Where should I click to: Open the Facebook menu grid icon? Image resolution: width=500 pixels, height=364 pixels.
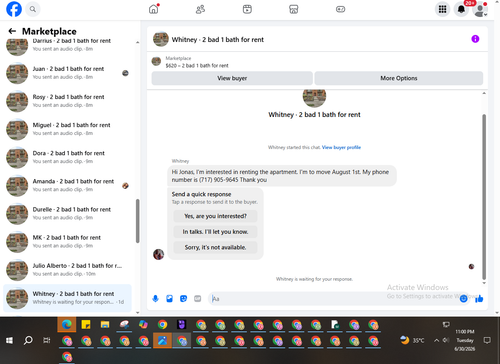coord(442,9)
